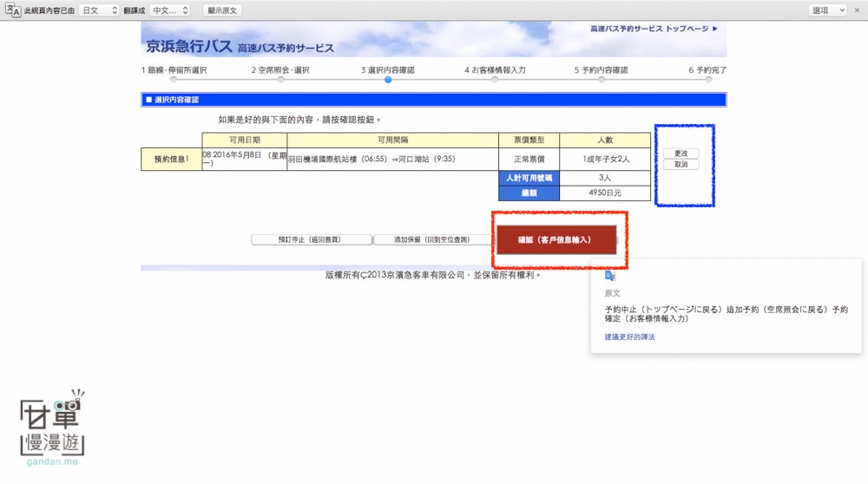Click the 京浜急行バス site title
This screenshot has height=484, width=868.
188,46
